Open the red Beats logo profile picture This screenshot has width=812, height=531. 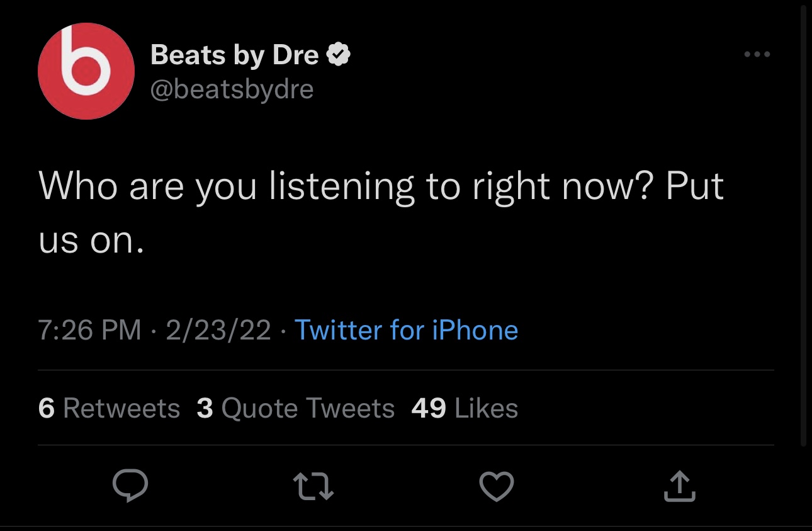(86, 71)
